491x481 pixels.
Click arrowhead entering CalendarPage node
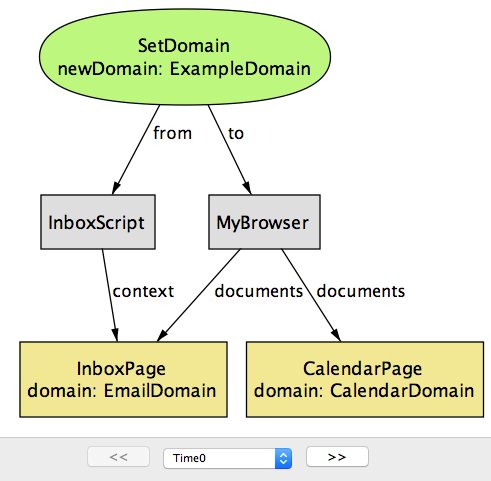pyautogui.click(x=336, y=335)
